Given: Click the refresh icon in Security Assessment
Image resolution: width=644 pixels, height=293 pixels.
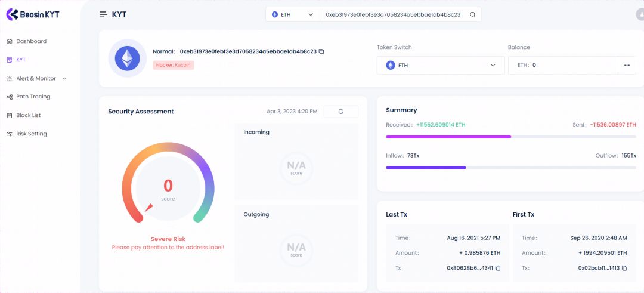Looking at the screenshot, I should 340,112.
